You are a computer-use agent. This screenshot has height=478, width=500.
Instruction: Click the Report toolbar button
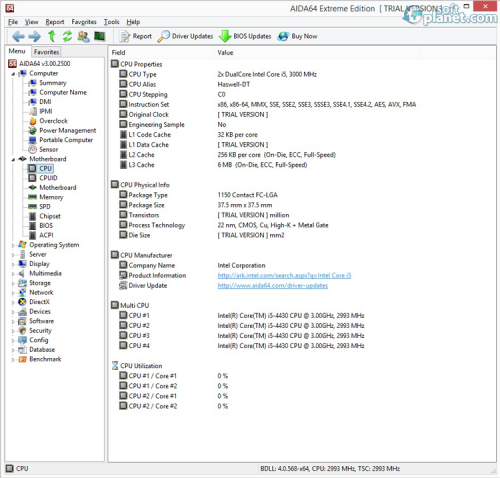(136, 36)
